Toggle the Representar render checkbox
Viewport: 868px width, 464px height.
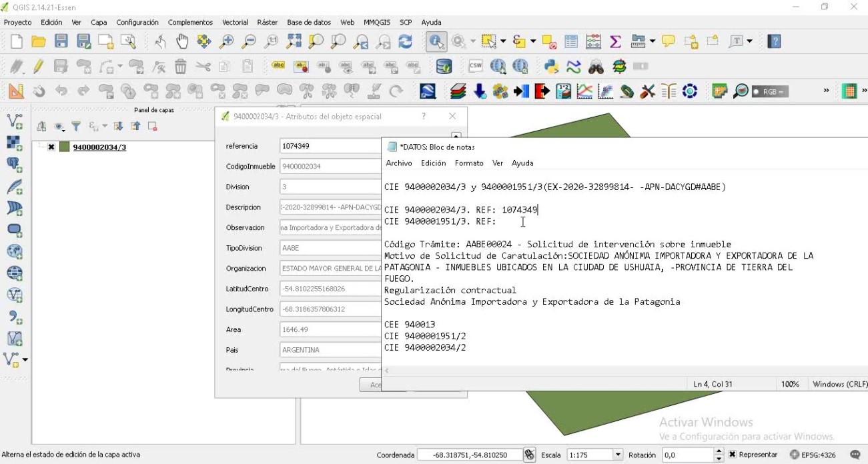click(733, 455)
